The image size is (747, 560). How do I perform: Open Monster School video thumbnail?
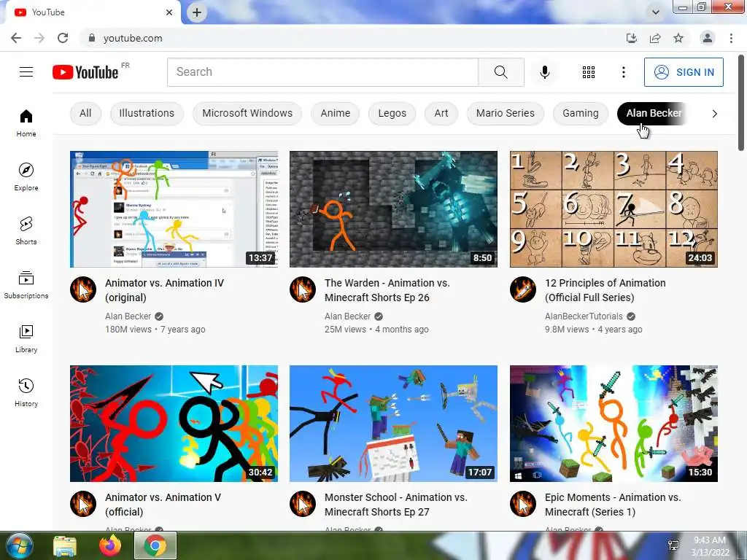393,424
